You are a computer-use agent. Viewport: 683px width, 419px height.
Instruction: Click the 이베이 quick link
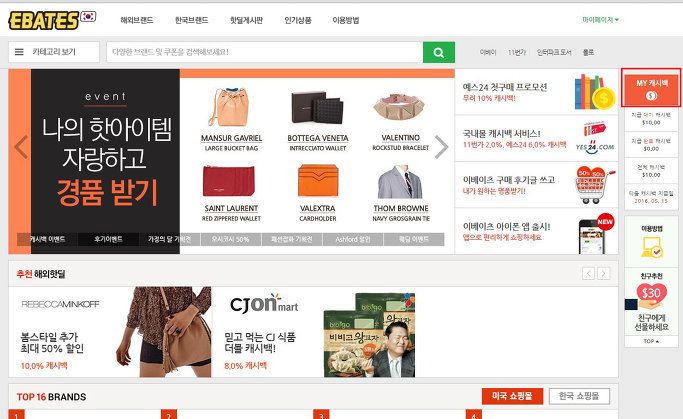[488, 52]
